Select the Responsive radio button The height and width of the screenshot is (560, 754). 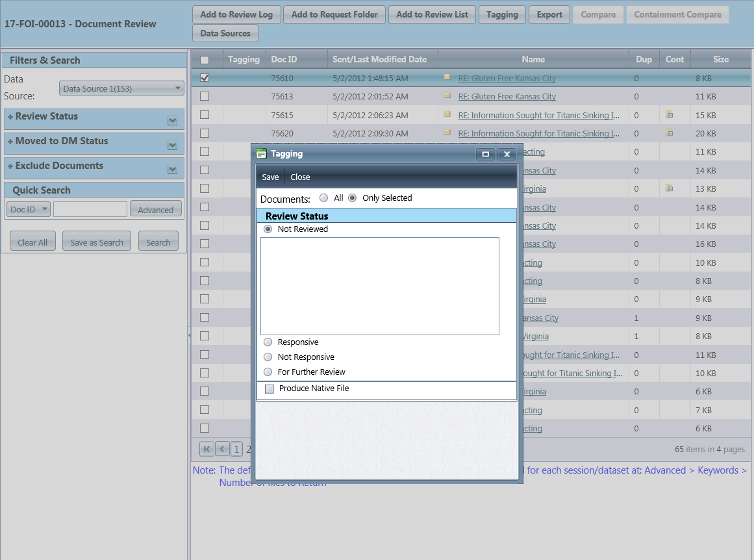[x=268, y=342]
